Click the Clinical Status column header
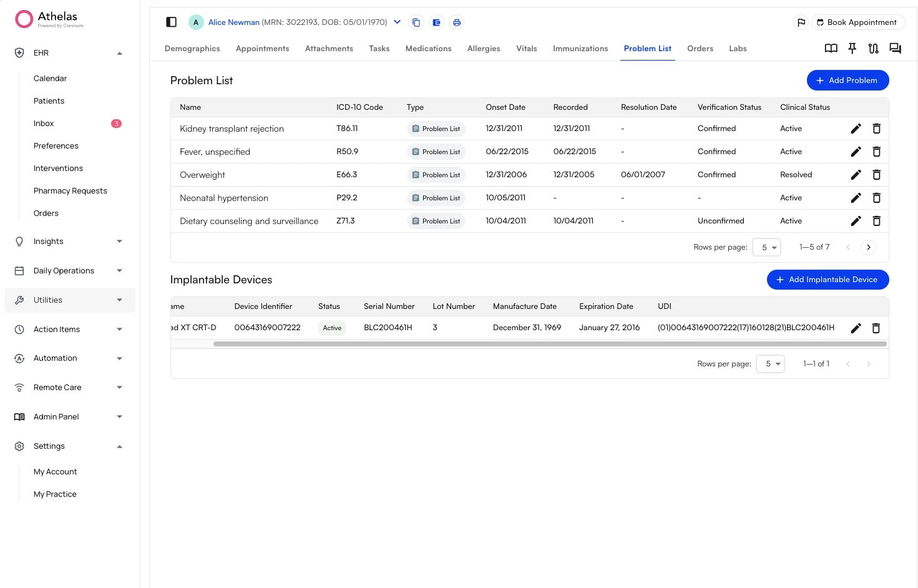The image size is (918, 588). pos(805,107)
